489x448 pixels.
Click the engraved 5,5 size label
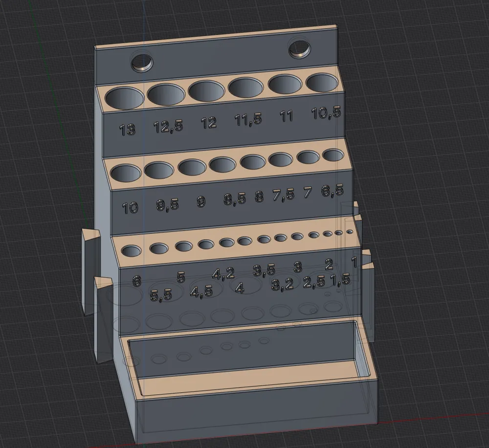(161, 295)
